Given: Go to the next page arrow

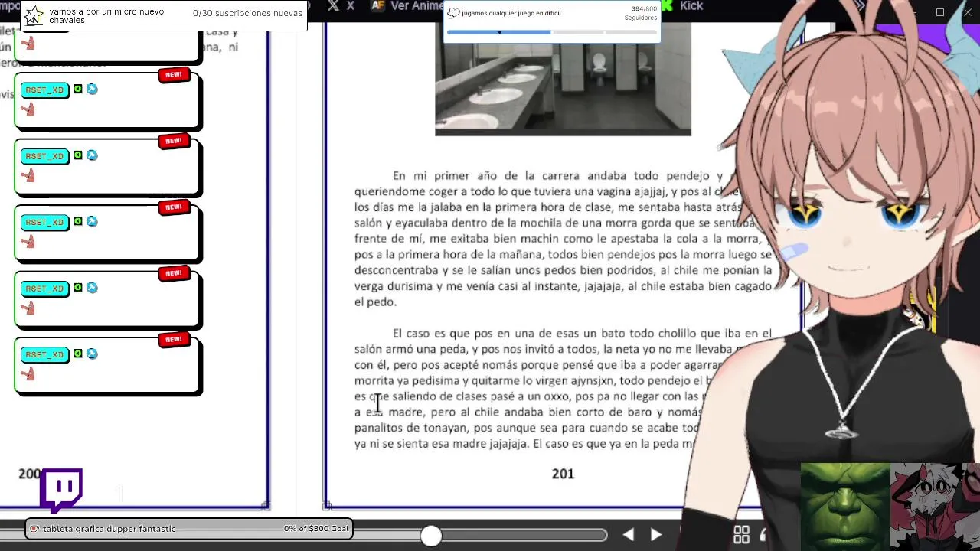Looking at the screenshot, I should pyautogui.click(x=656, y=535).
